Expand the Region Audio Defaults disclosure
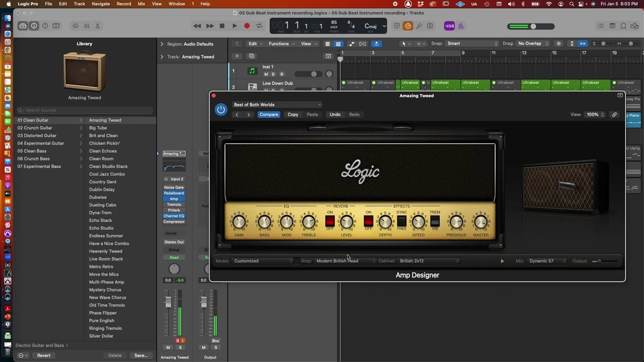Image resolution: width=644 pixels, height=362 pixels. 162,44
